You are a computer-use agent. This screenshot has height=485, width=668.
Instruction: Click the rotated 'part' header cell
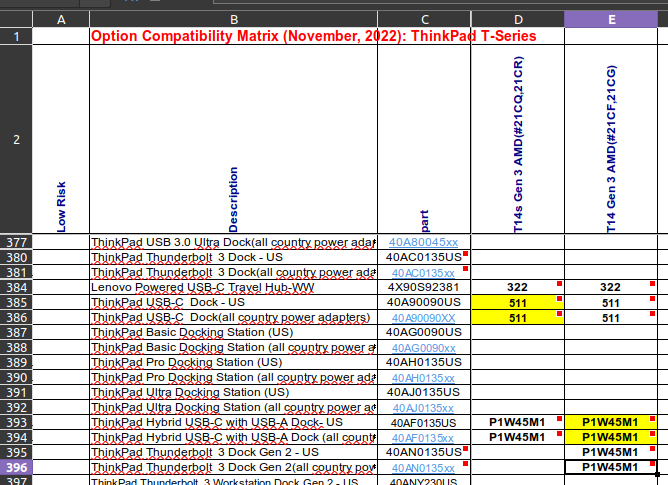coord(424,139)
